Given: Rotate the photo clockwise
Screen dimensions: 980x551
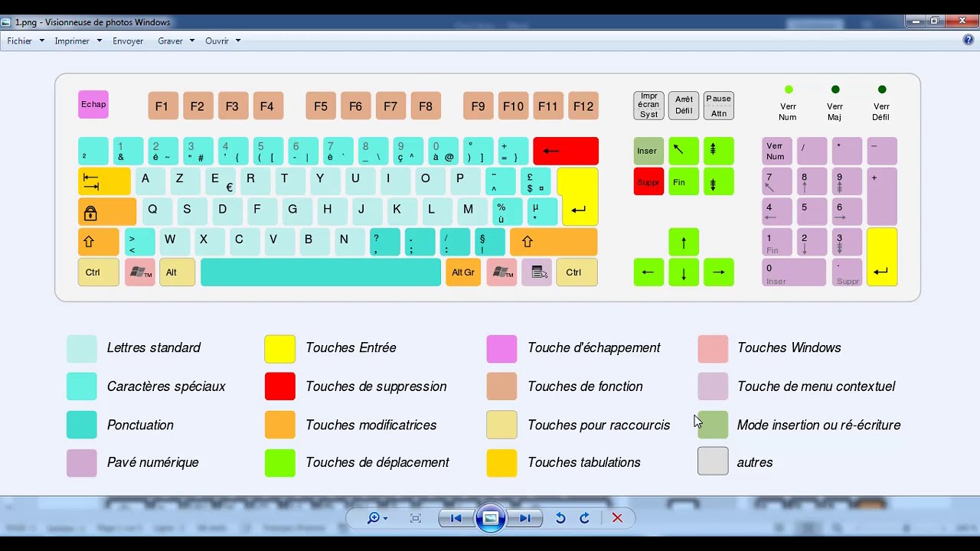Looking at the screenshot, I should 584,518.
